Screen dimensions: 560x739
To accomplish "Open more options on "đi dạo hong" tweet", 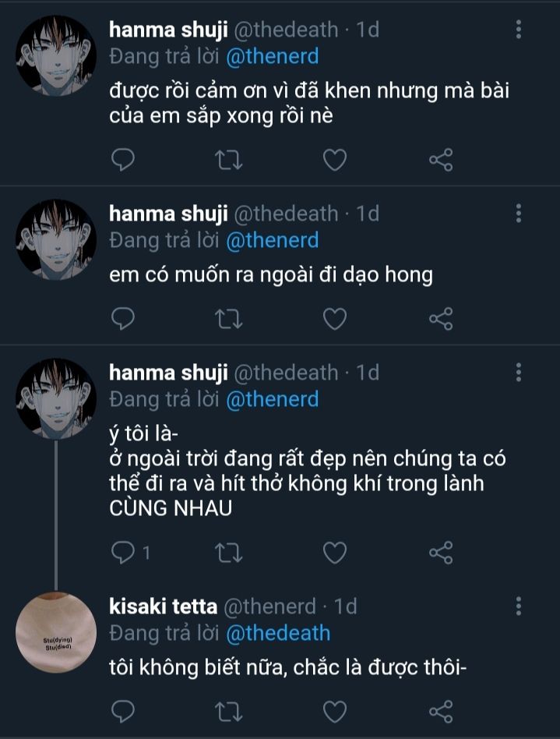I will point(519,214).
